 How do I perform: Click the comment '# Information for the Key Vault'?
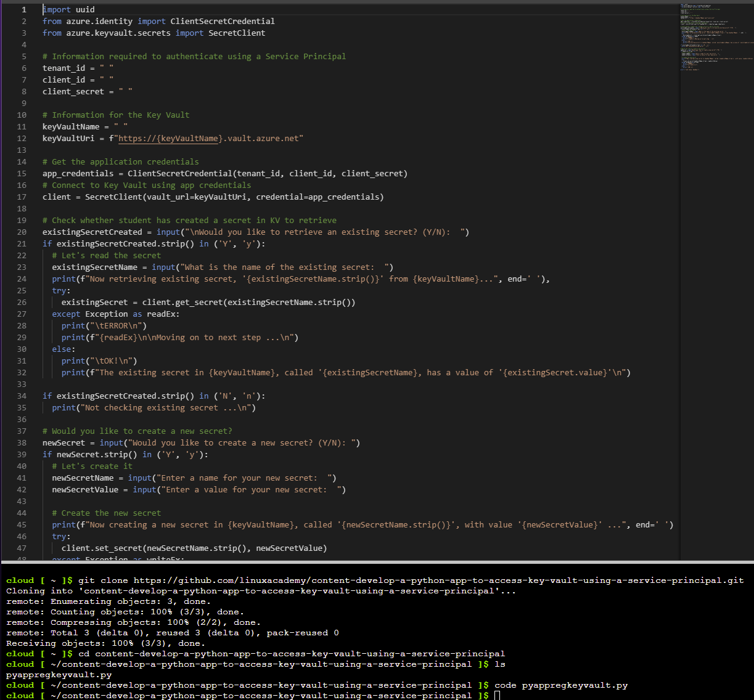pyautogui.click(x=115, y=115)
